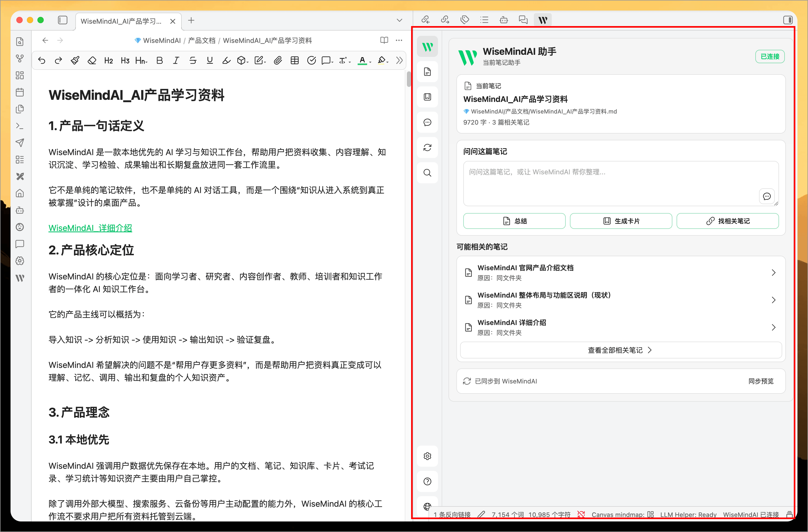Pick the green font color A swatch

(x=363, y=61)
